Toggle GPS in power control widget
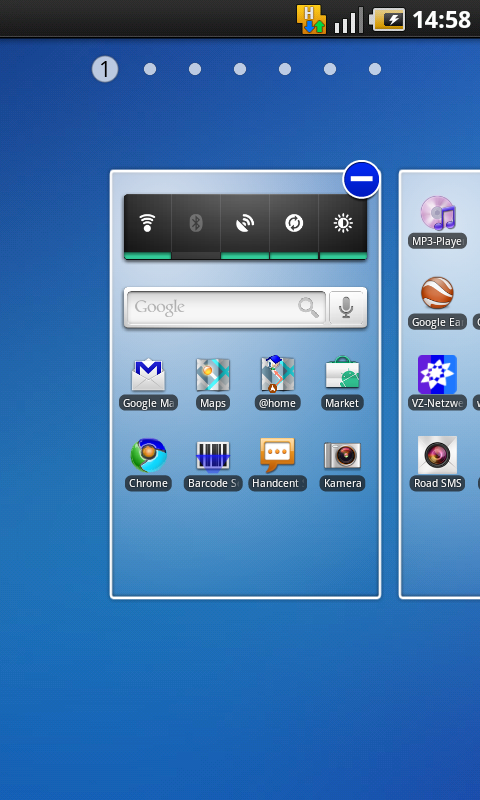 click(245, 227)
